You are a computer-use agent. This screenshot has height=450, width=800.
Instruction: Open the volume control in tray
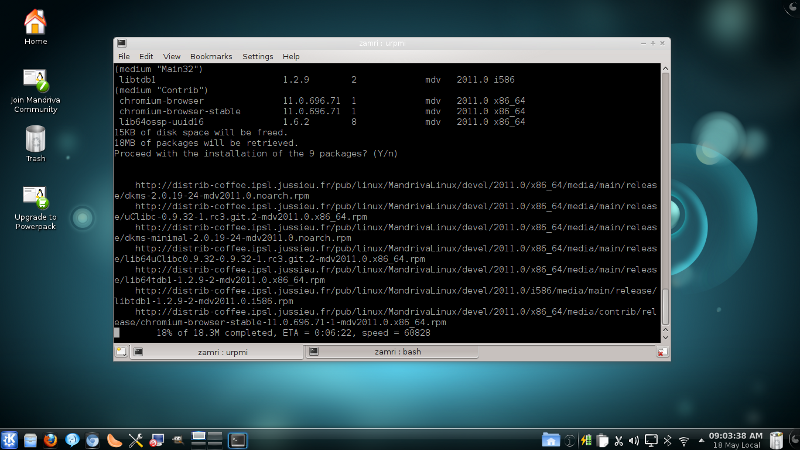634,440
